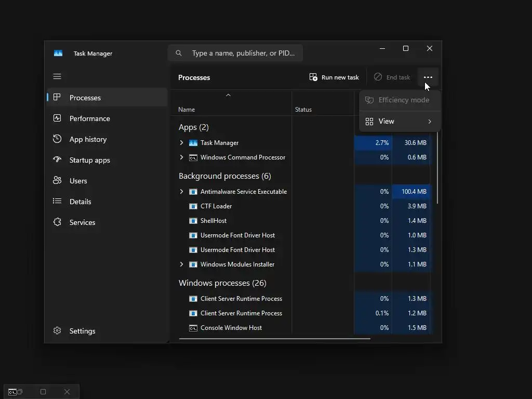Image resolution: width=532 pixels, height=399 pixels.
Task: Click the search magnifier icon
Action: pos(179,53)
